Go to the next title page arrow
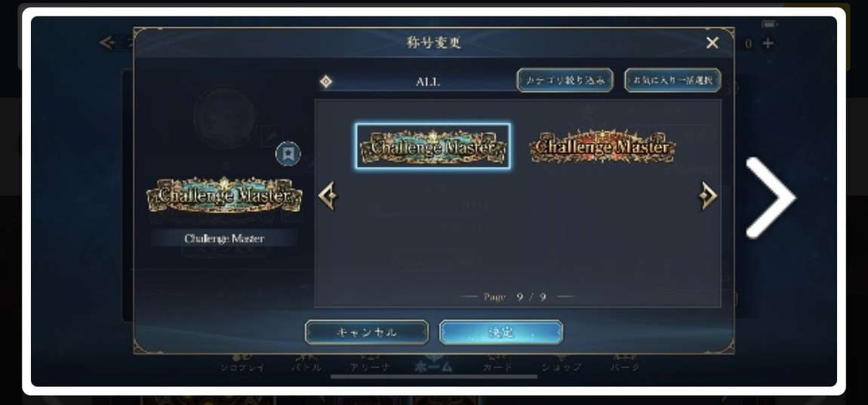This screenshot has height=405, width=868. (x=708, y=196)
